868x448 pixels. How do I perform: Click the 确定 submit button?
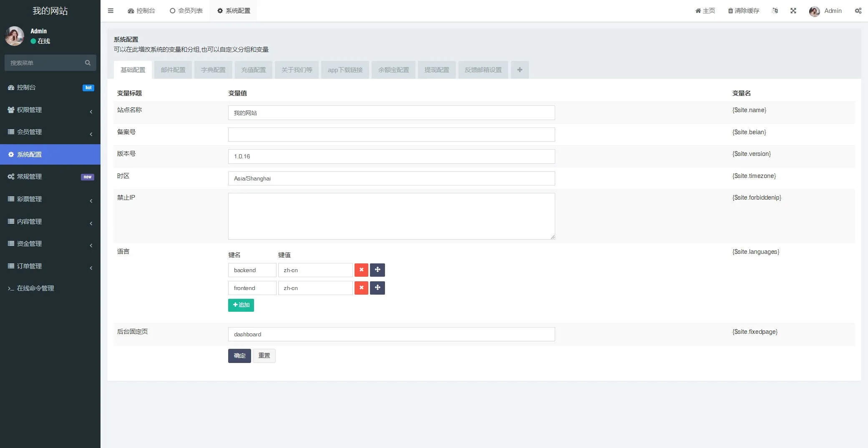click(239, 356)
